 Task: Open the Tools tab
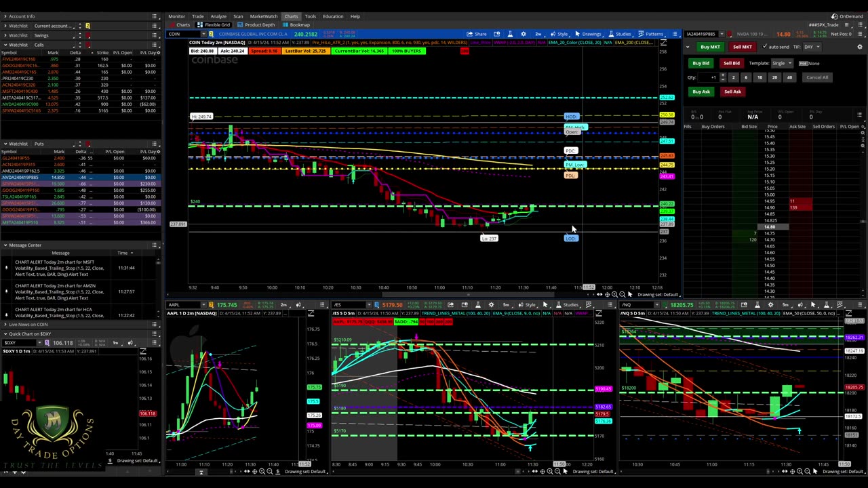(310, 16)
